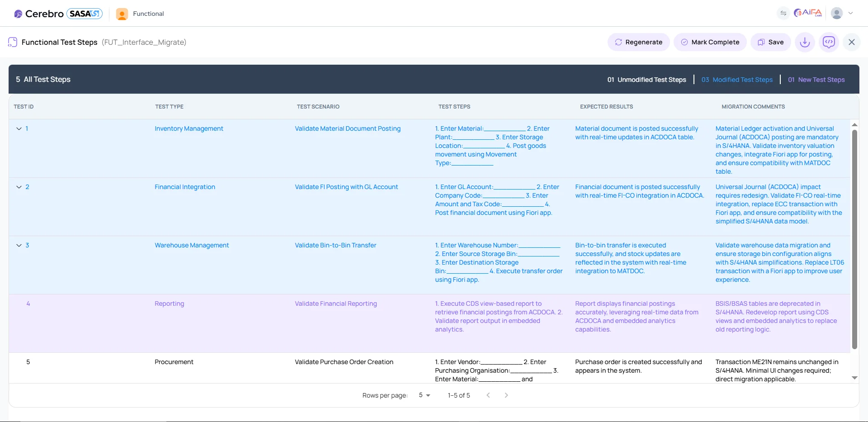Click the Functional folder icon

(x=122, y=14)
